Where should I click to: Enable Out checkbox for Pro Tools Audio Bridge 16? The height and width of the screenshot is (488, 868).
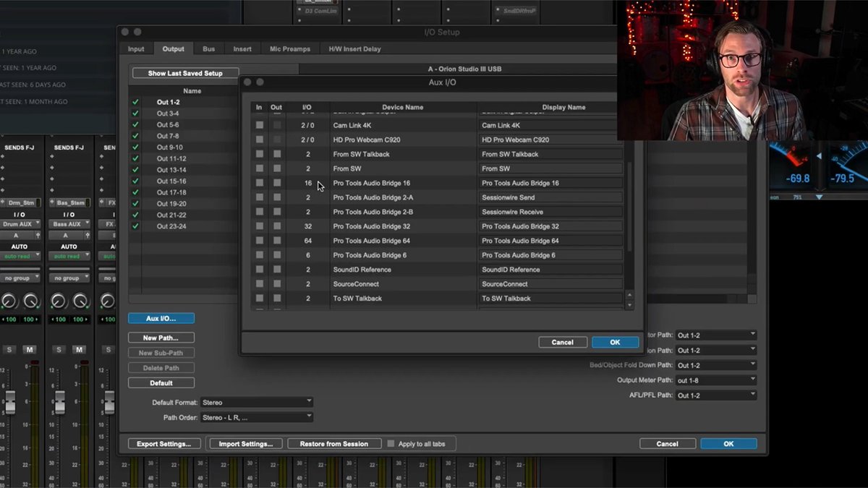tap(277, 183)
